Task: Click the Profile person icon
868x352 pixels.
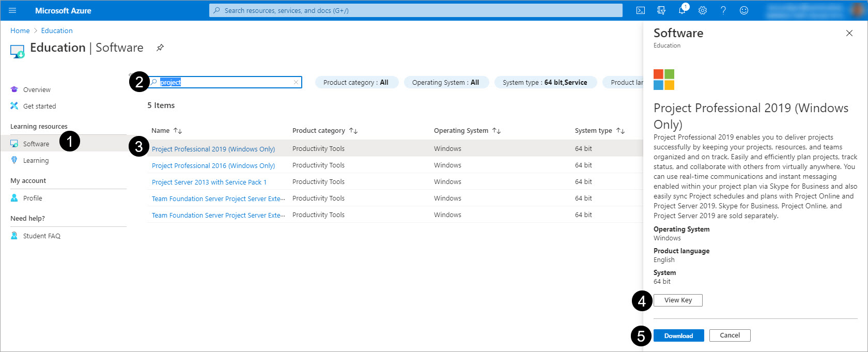Action: [14, 198]
